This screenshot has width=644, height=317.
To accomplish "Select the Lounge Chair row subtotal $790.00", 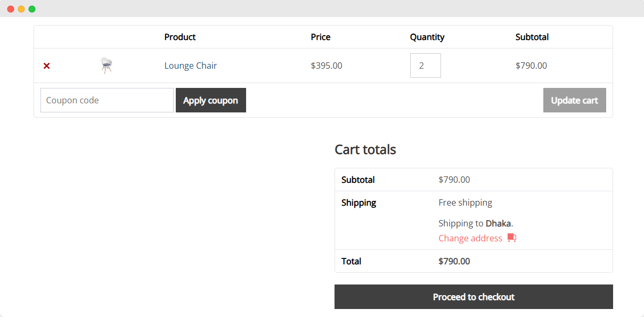I will coord(531,66).
